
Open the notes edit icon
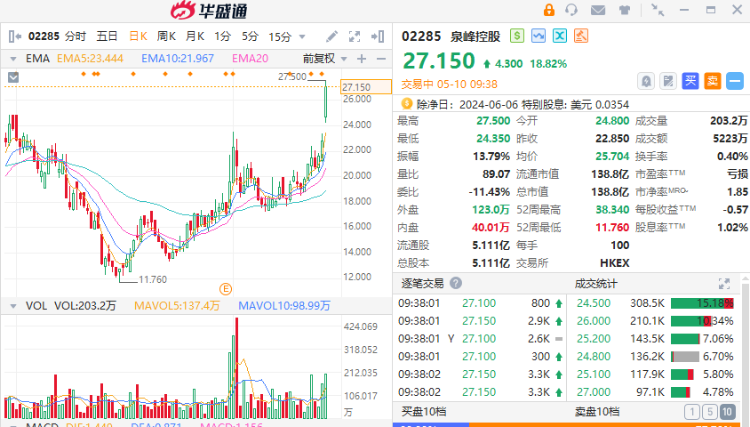[668, 81]
